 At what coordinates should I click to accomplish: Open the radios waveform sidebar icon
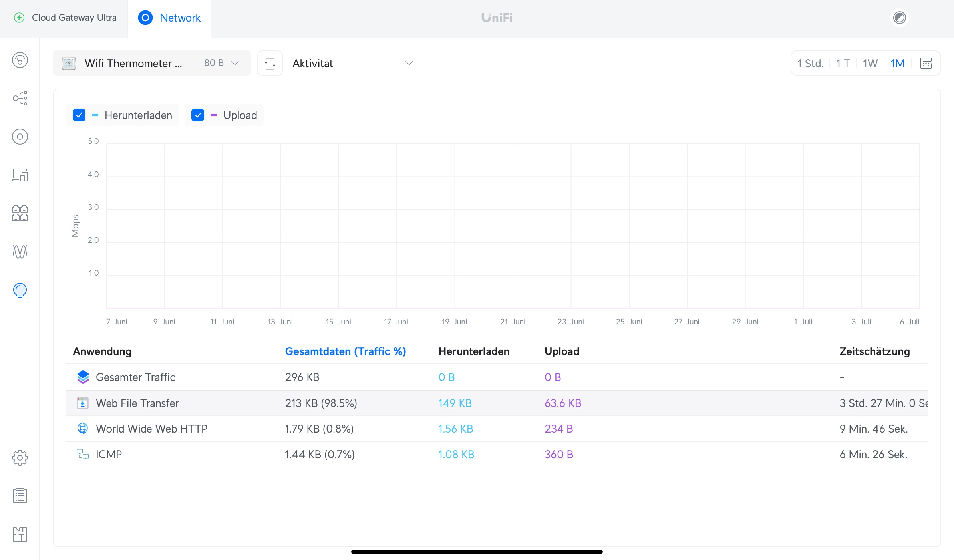pos(20,252)
